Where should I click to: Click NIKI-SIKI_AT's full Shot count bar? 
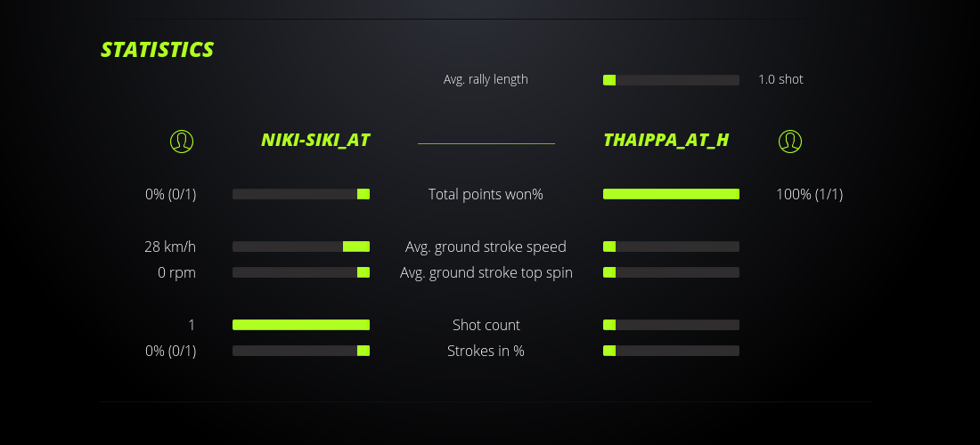[301, 325]
